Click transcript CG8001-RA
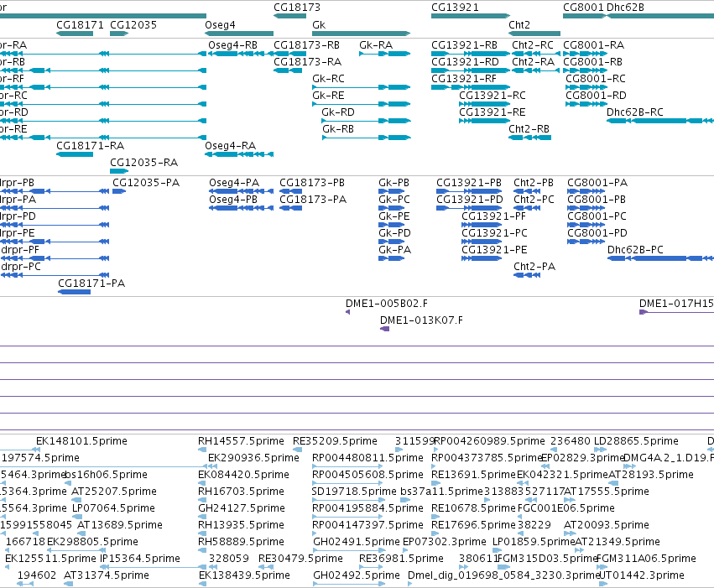This screenshot has height=588, width=714. point(593,45)
